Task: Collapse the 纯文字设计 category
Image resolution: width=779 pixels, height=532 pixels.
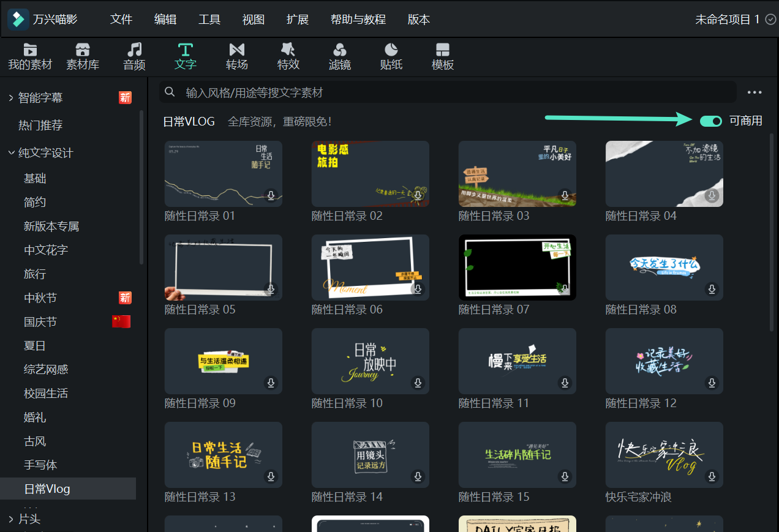Action: 11,152
